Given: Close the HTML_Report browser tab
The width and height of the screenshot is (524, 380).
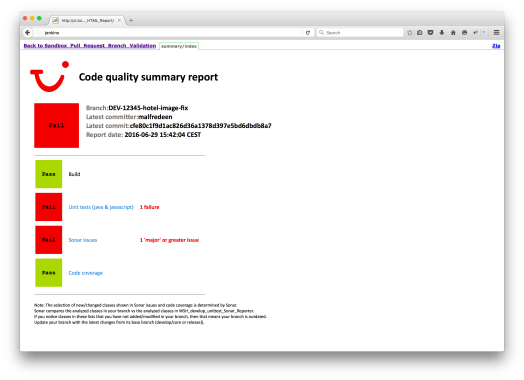Looking at the screenshot, I should 119,20.
